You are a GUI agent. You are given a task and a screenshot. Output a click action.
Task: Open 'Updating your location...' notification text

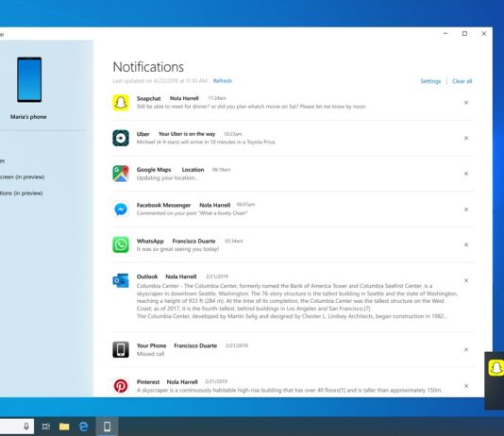(x=167, y=177)
